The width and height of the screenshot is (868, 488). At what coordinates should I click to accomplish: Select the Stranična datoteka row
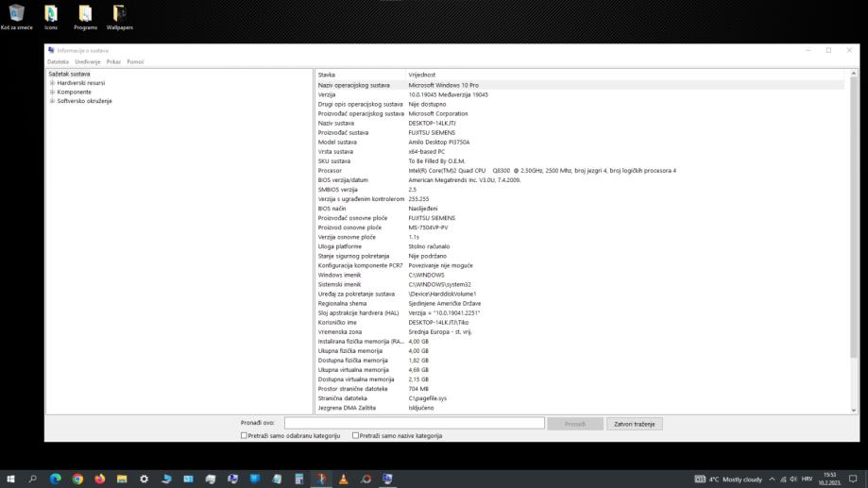point(581,398)
